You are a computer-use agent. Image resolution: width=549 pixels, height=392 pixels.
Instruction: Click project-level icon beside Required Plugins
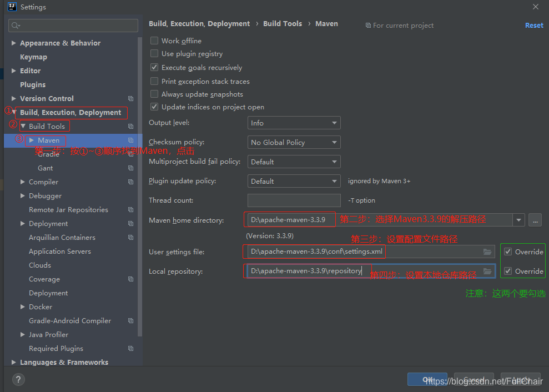(130, 349)
